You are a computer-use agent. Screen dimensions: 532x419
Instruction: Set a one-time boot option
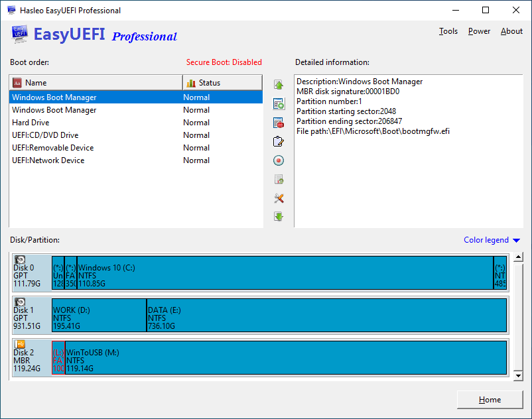[x=279, y=160]
